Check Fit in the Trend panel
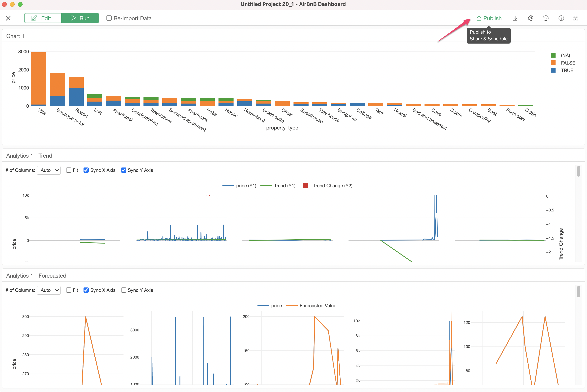The image size is (587, 392). point(69,170)
